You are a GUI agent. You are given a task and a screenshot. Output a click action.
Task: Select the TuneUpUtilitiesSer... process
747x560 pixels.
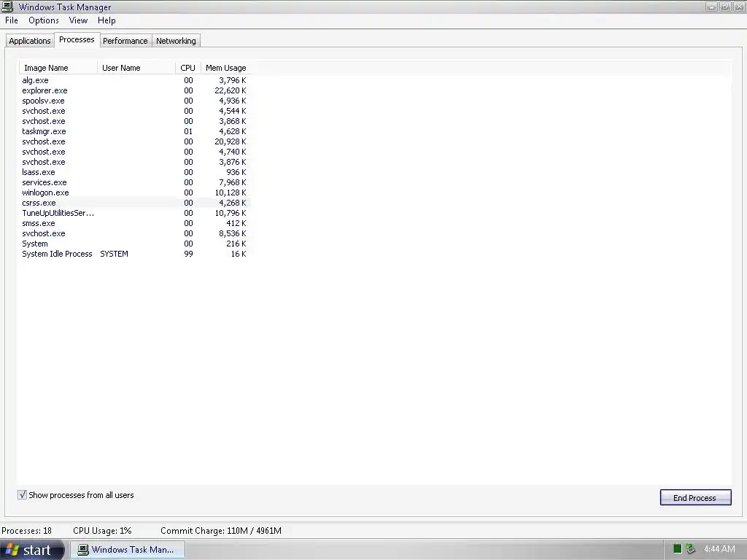[135, 213]
